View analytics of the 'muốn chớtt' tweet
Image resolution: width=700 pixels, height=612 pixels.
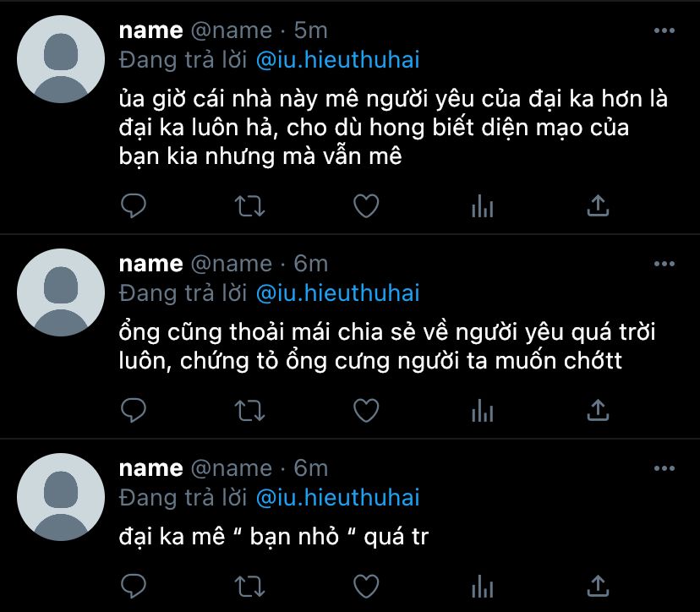click(x=482, y=411)
